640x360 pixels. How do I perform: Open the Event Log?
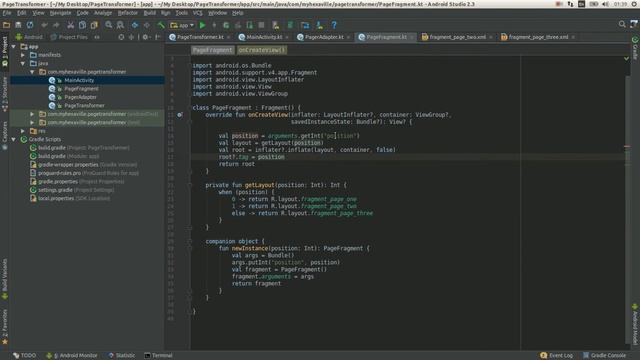pos(557,356)
